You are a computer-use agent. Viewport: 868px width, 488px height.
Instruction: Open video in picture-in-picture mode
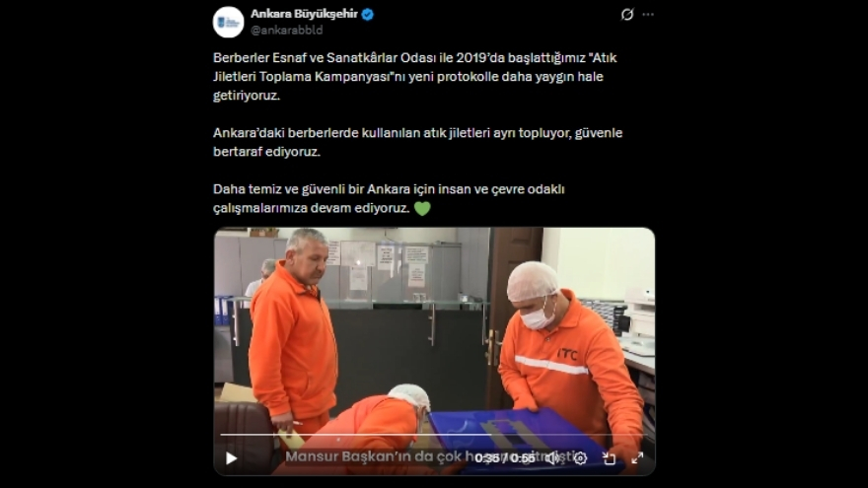[609, 458]
